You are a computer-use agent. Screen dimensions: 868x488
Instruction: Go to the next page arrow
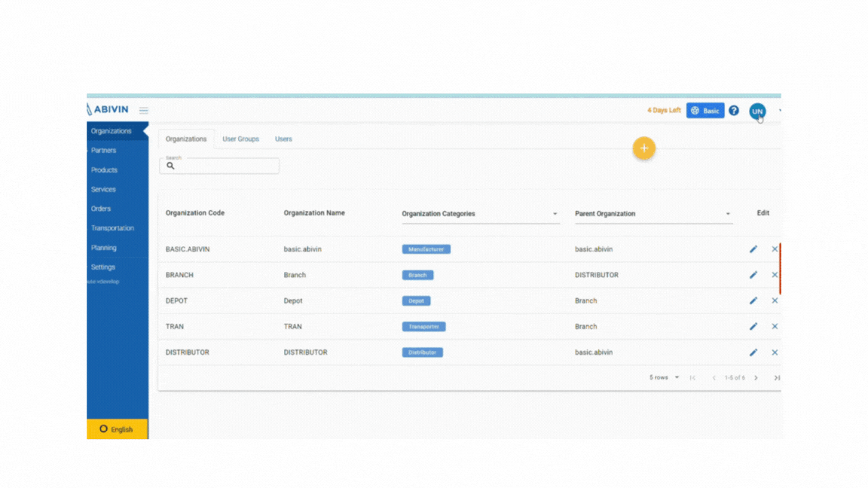756,378
